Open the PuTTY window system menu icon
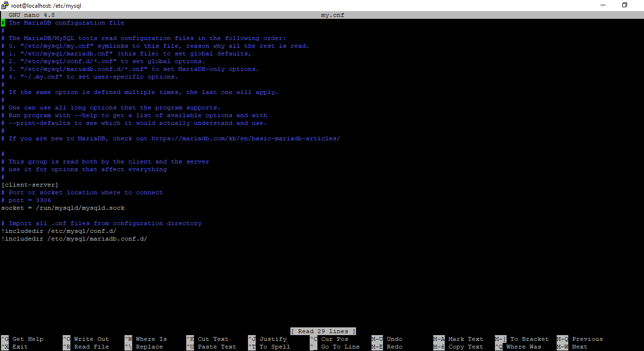 tap(5, 5)
